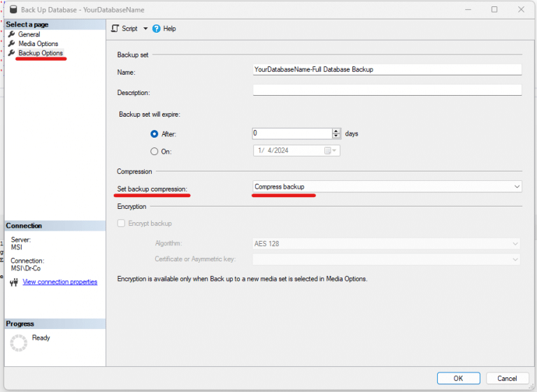Open the calendar picker for expiry date
Viewport: 537px width, 392px height.
[x=329, y=151]
